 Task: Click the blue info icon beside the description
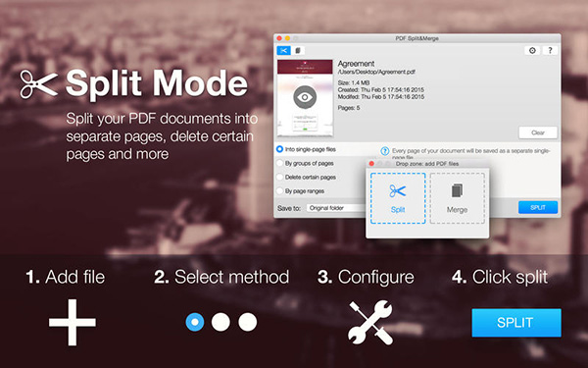(385, 151)
